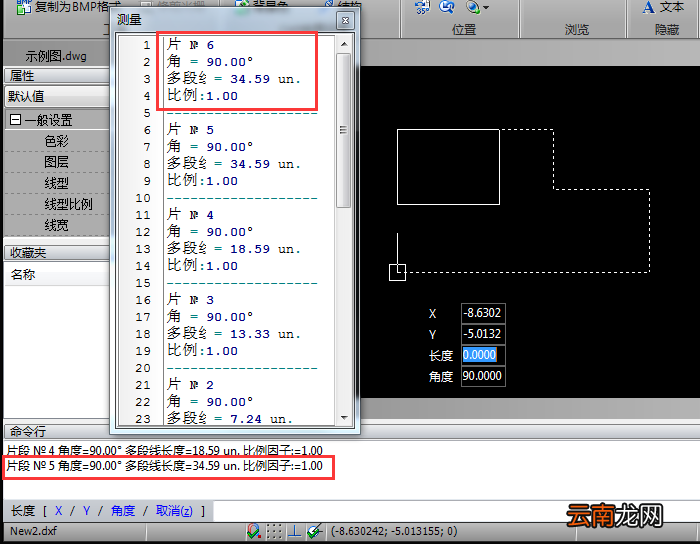Click the Y option link in command prompt

click(87, 511)
